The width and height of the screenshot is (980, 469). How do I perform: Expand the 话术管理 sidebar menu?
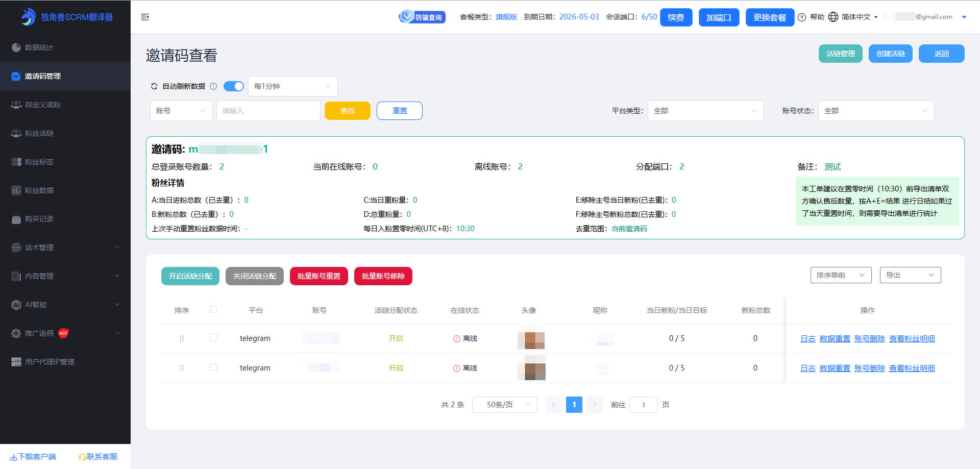tap(65, 248)
